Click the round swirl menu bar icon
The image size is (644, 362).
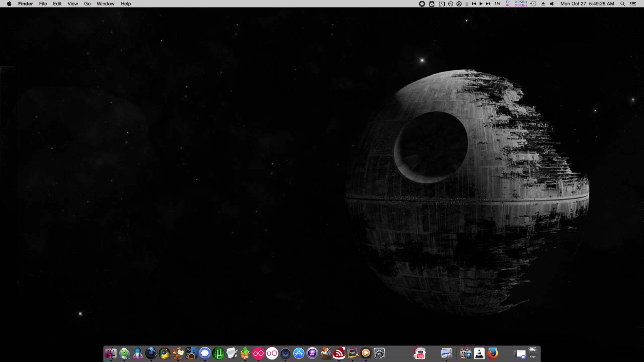[459, 4]
